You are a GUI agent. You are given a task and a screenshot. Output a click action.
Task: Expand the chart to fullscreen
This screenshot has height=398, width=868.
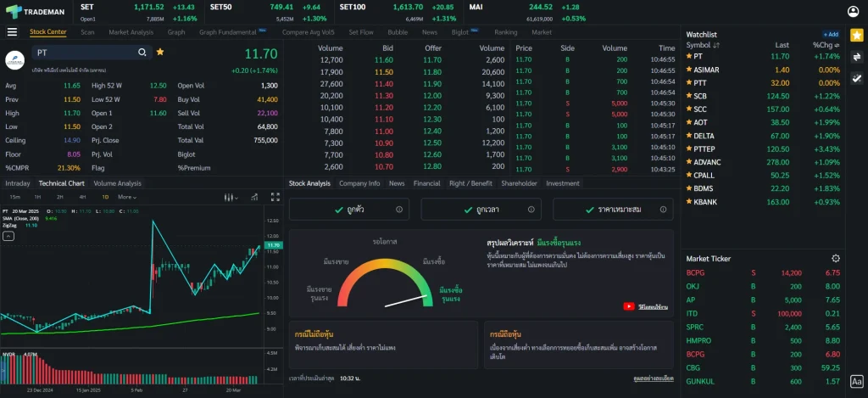275,197
